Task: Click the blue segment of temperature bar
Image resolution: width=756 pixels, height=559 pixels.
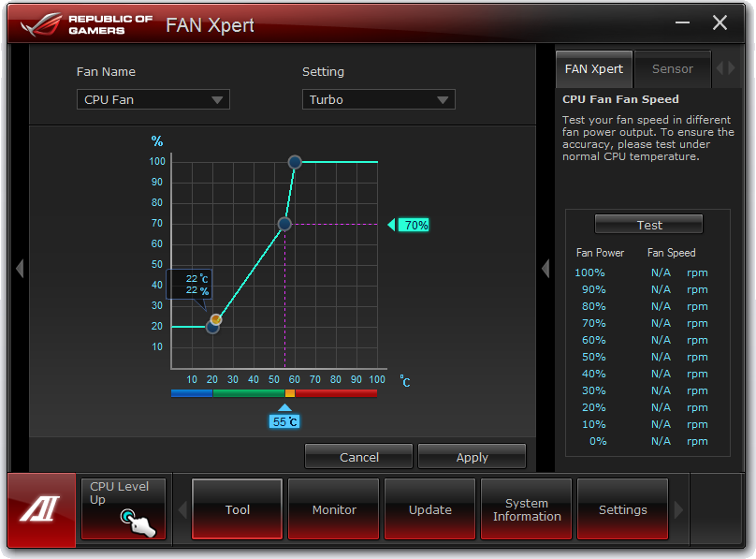Action: coord(192,393)
